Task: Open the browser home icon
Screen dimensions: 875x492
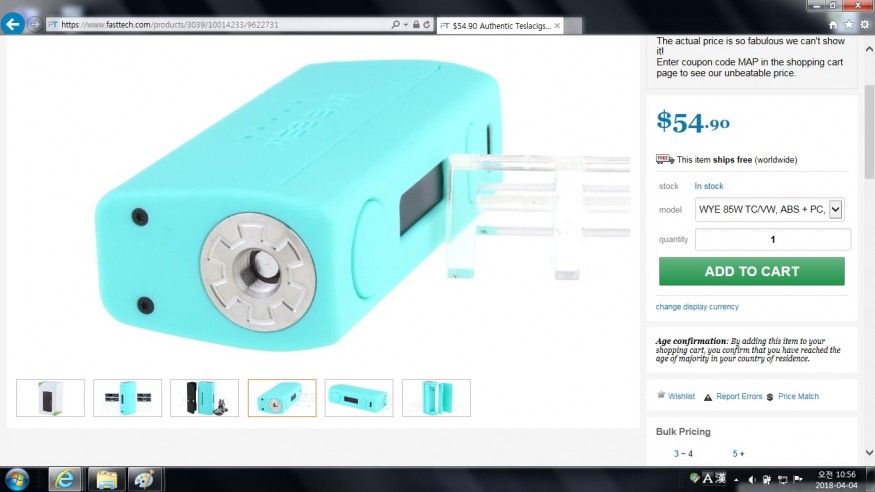Action: 833,25
